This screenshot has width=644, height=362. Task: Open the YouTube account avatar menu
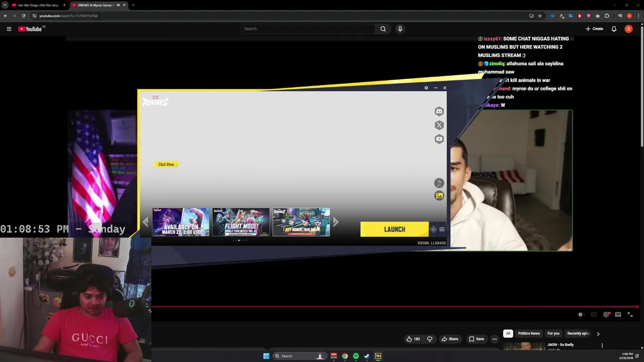click(628, 29)
